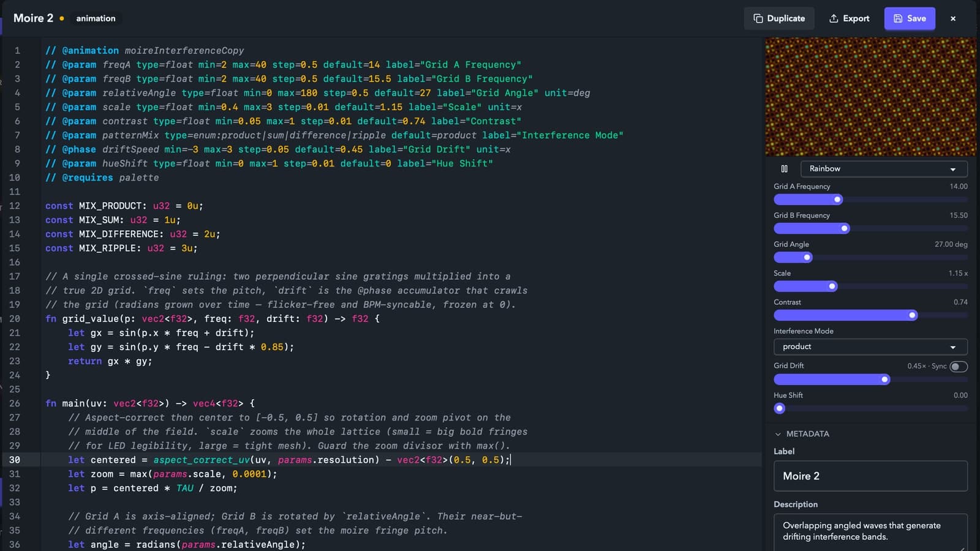Viewport: 980px width, 551px height.
Task: Open the Interference Mode dropdown
Action: coord(870,347)
